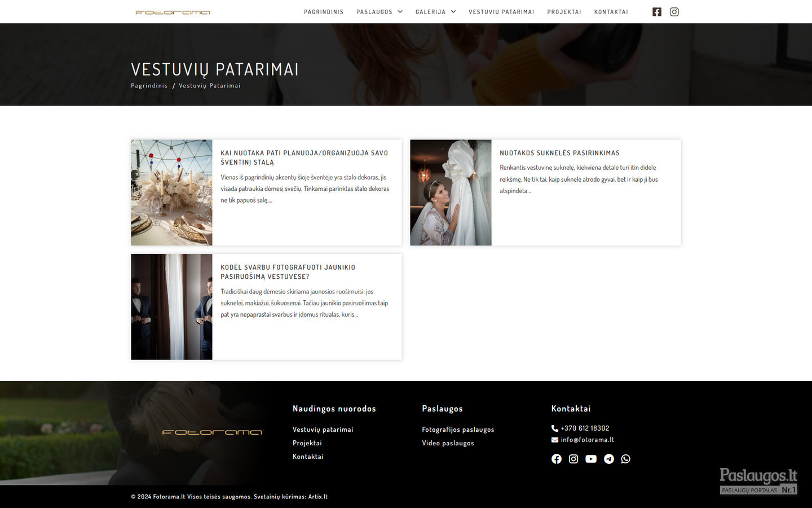
Task: Click the Paslaugos.lt portal badge
Action: coord(758,481)
